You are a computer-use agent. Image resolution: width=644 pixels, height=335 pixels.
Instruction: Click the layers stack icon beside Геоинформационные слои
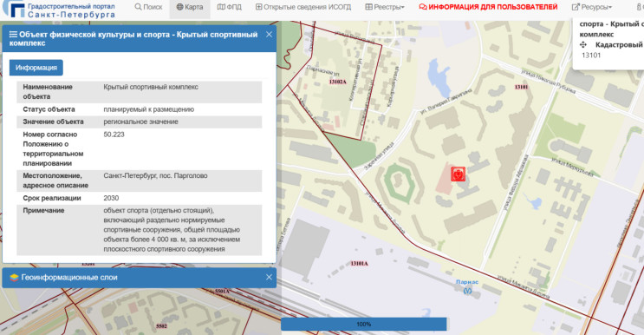pyautogui.click(x=14, y=278)
